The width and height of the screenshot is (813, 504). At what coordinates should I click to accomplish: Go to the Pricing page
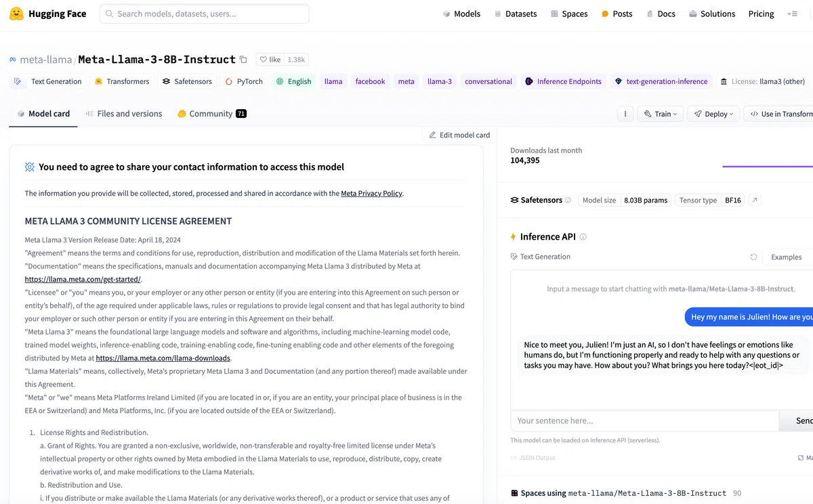click(x=762, y=14)
